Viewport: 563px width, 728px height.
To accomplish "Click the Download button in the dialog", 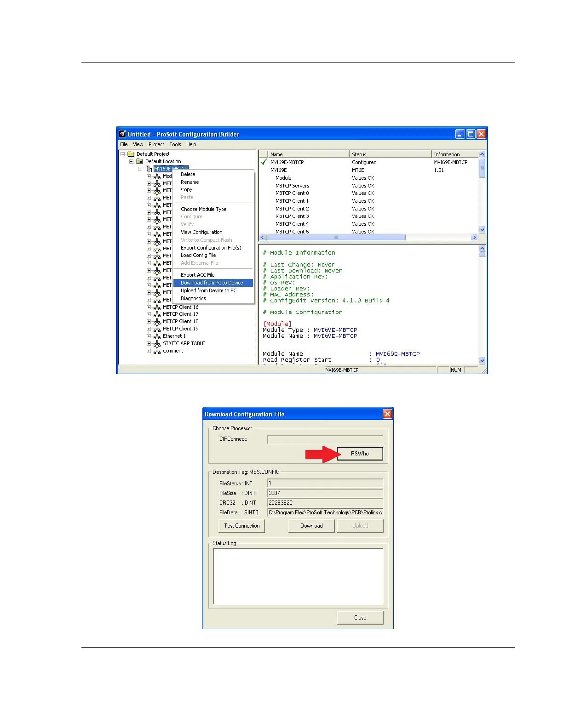I will tap(311, 526).
